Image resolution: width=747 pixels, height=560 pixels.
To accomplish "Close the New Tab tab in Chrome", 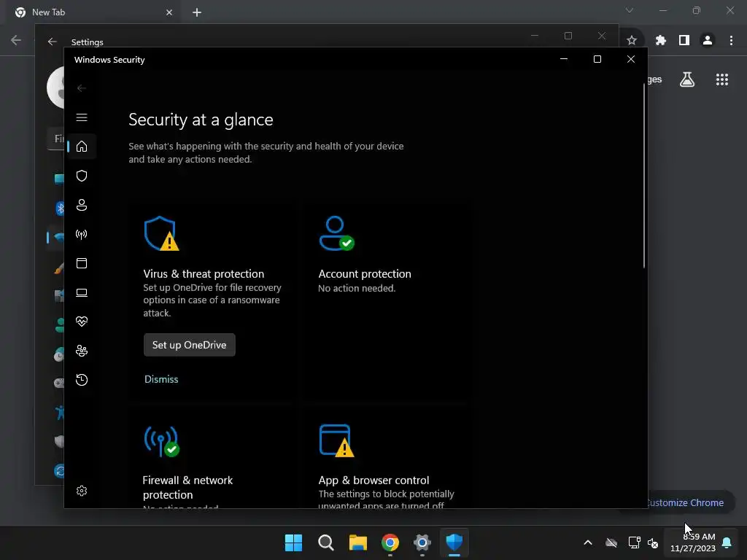I will point(169,12).
